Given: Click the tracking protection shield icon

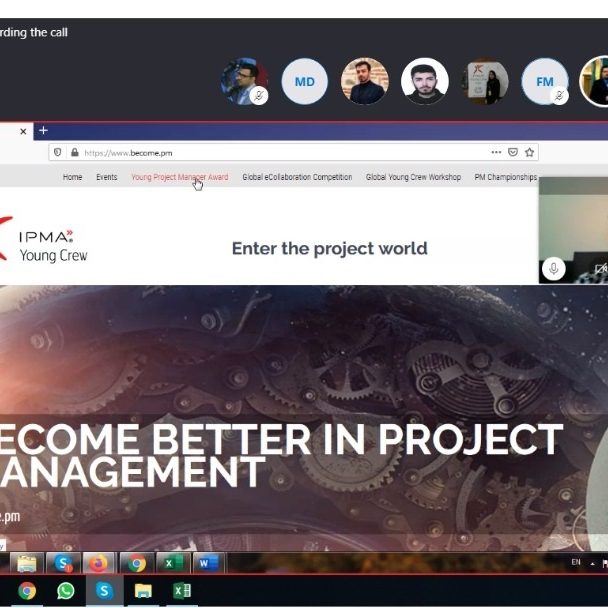Looking at the screenshot, I should pyautogui.click(x=58, y=152).
